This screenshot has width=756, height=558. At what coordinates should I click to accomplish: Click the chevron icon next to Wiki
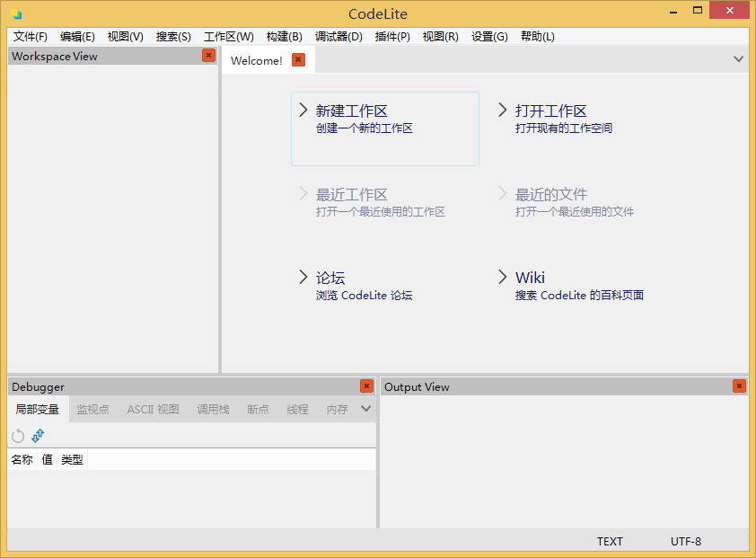tap(503, 277)
